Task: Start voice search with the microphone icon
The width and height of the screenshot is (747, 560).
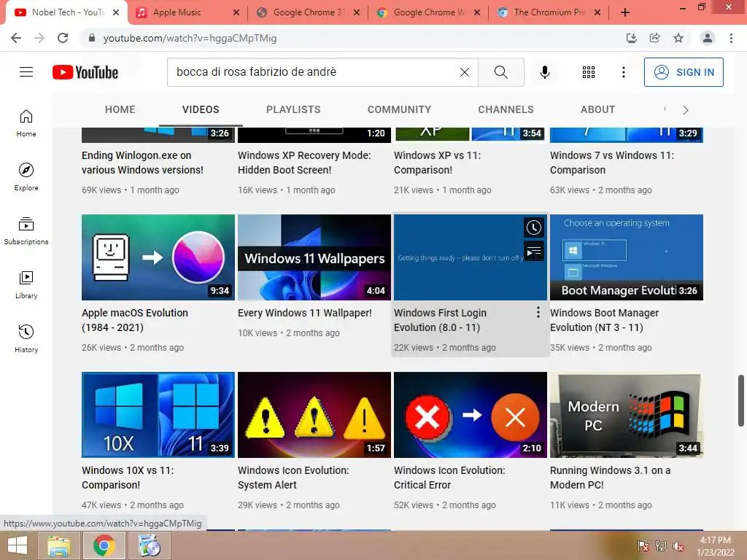Action: (x=544, y=72)
